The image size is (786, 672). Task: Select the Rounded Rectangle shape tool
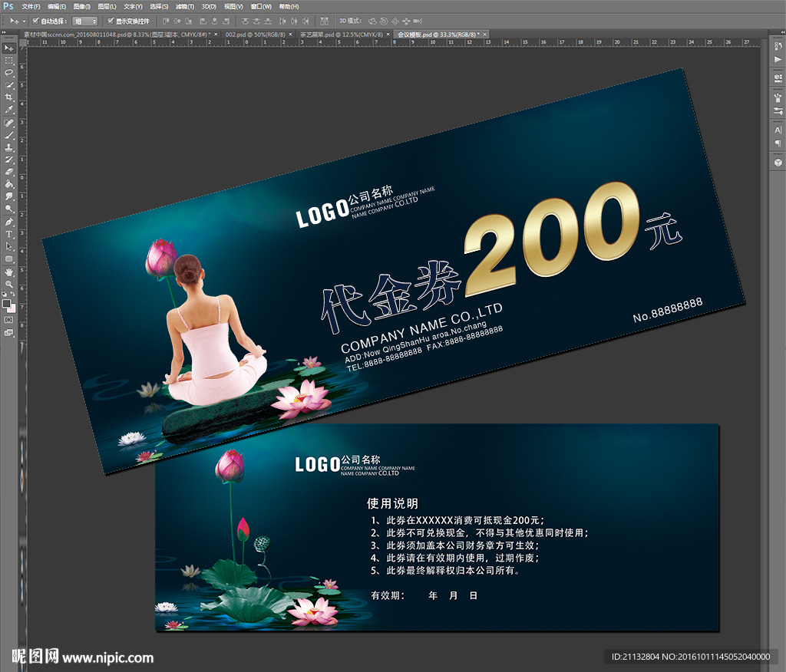point(9,259)
